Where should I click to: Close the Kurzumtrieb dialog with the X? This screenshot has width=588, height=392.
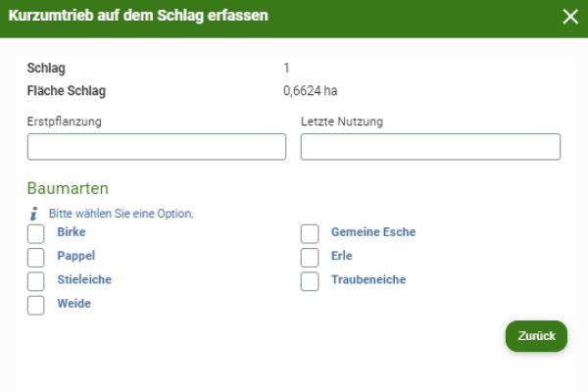[570, 17]
